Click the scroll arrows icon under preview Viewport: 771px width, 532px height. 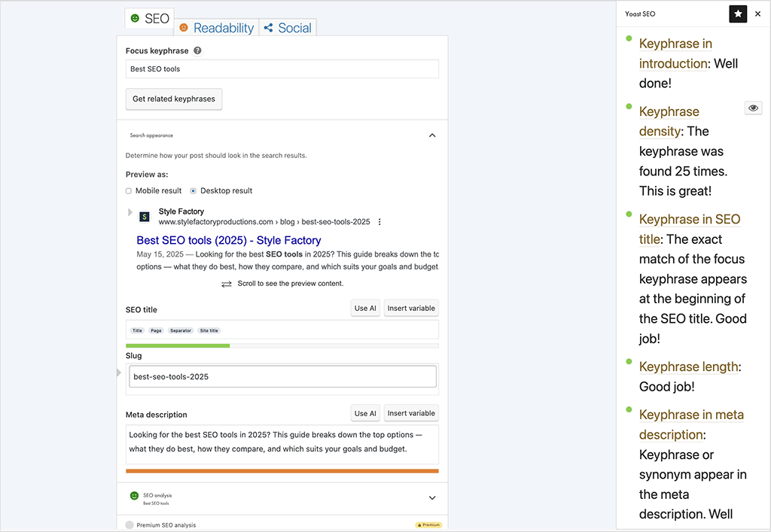[x=226, y=284]
